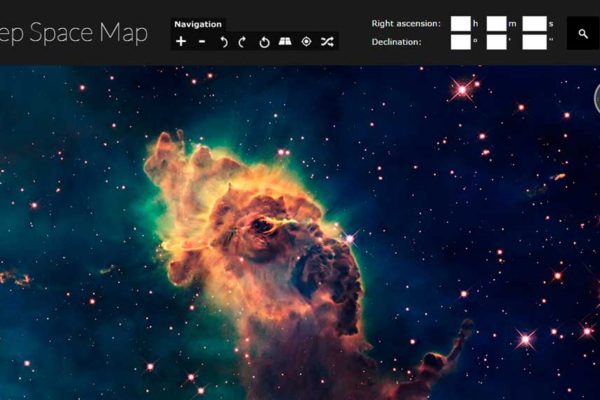Focus the declination arcminutes field
Image resolution: width=600 pixels, height=400 pixels.
tap(496, 42)
